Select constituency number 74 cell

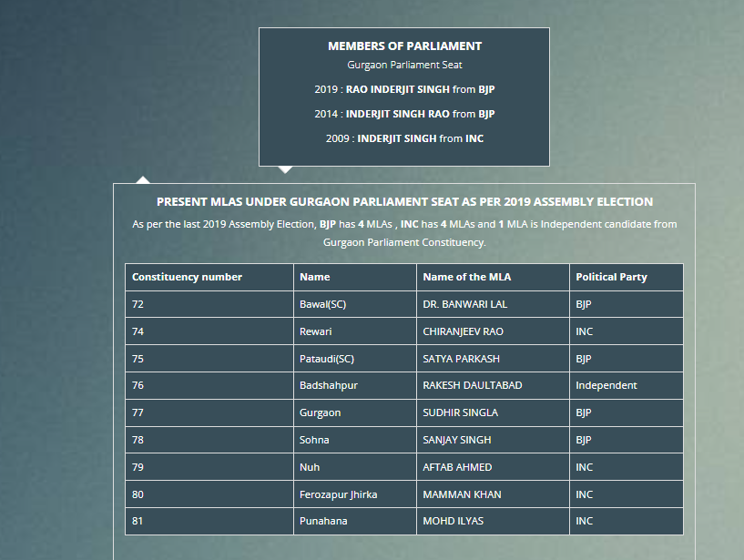pyautogui.click(x=209, y=331)
